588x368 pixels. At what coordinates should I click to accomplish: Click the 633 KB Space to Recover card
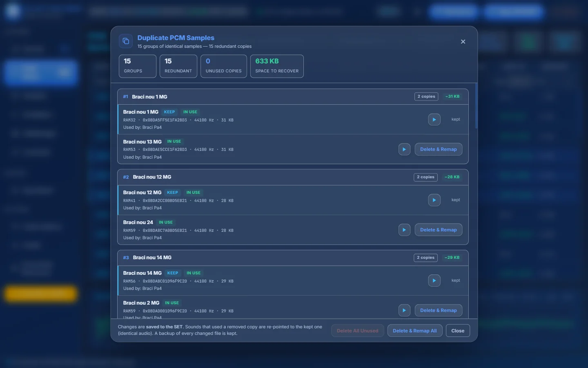coord(277,66)
